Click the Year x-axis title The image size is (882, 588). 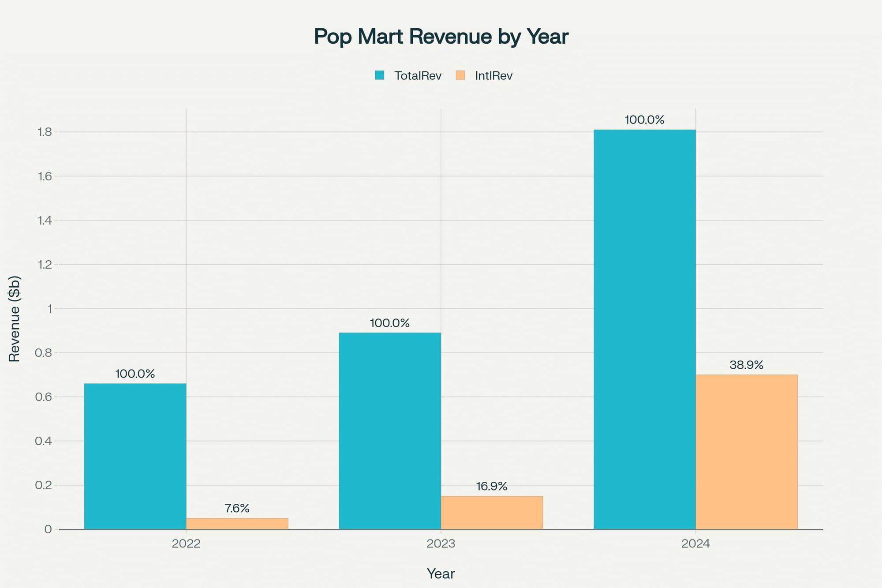[x=441, y=573]
